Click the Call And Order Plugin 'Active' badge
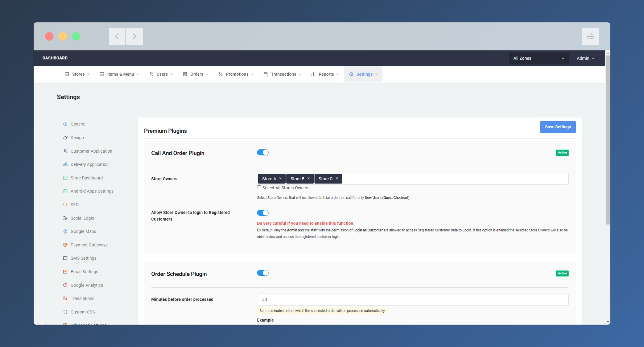 tap(562, 153)
